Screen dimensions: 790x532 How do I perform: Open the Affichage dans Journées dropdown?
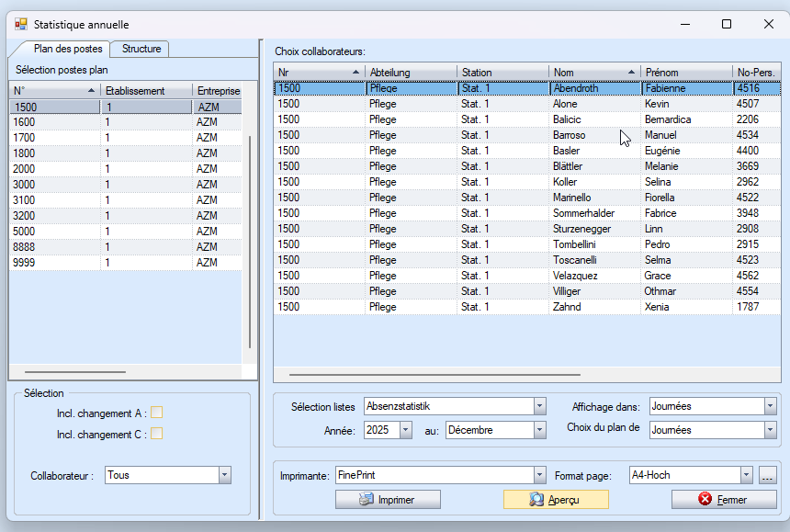(x=770, y=406)
